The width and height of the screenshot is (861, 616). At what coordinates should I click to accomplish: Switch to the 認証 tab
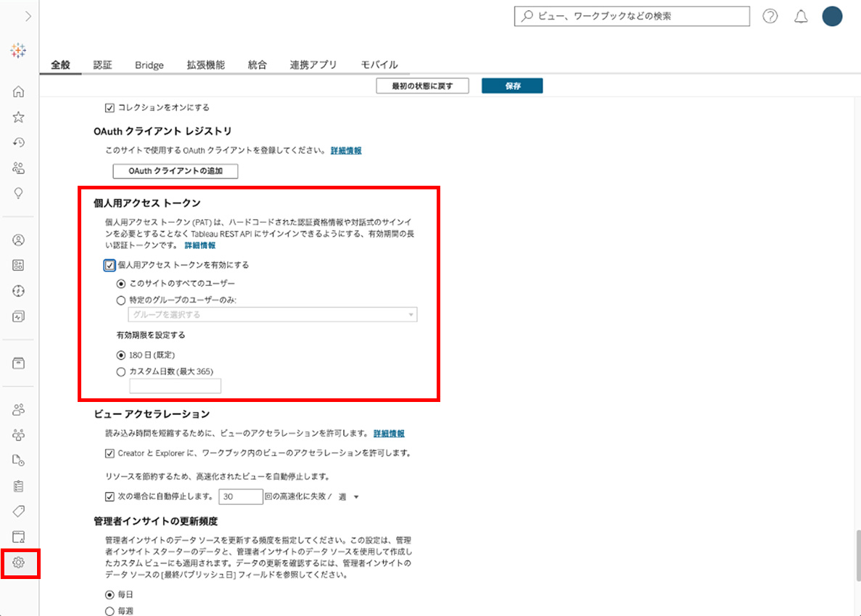click(x=102, y=65)
